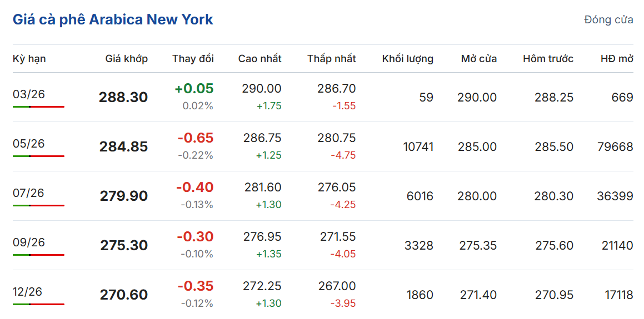Click the 'Thấp nhất' column header
The image size is (644, 319).
331,59
